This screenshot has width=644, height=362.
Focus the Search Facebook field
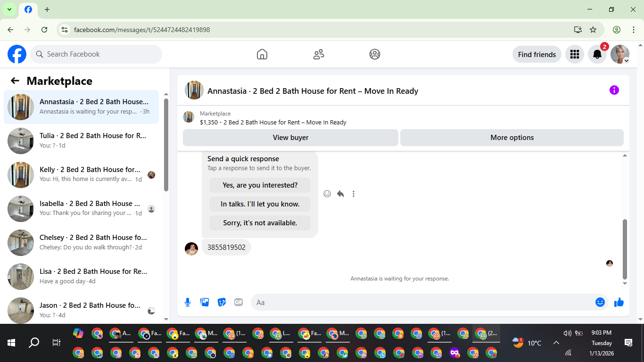point(96,54)
